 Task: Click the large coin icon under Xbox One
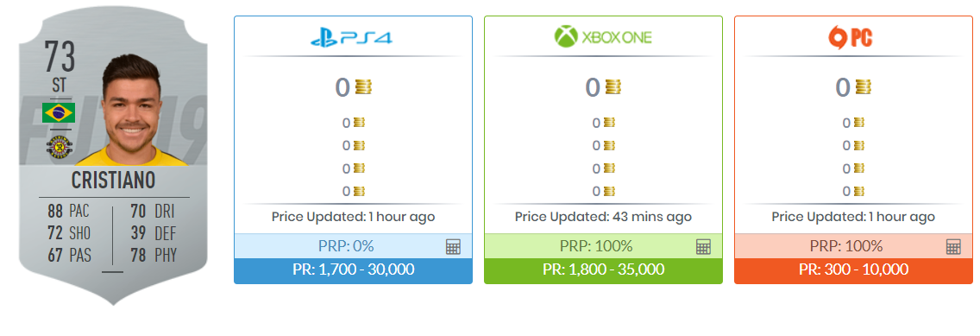pos(613,87)
